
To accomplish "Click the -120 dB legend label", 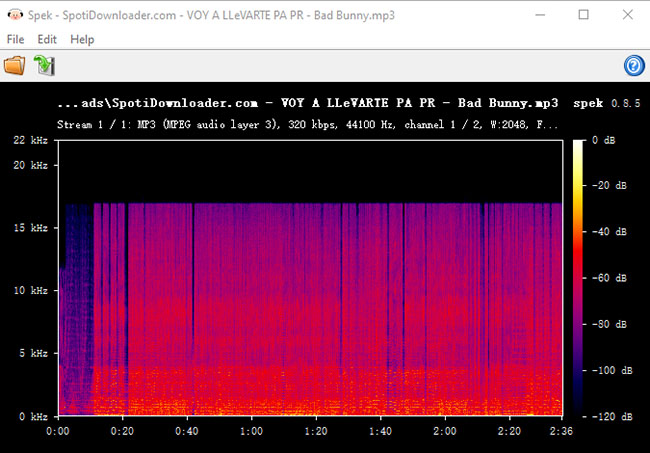I will (612, 417).
